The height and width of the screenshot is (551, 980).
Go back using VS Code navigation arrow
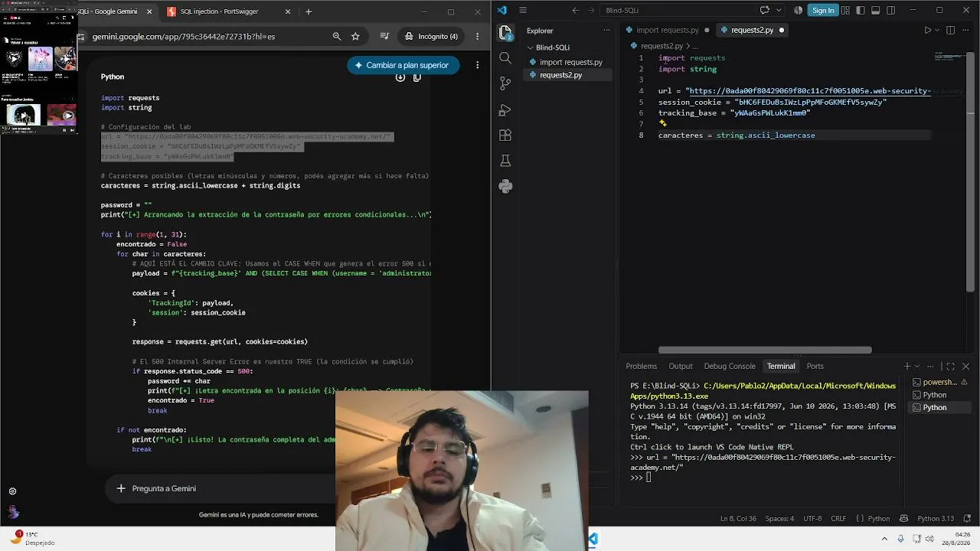576,10
